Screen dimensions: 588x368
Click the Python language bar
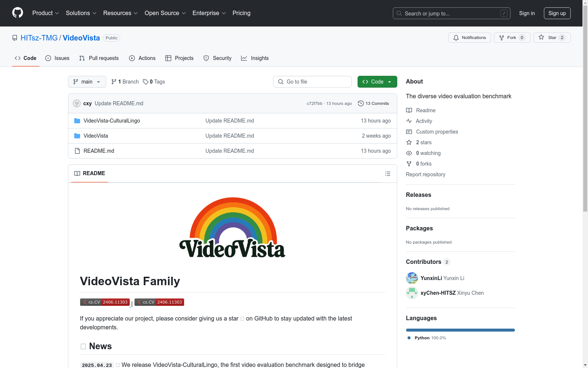pos(460,330)
